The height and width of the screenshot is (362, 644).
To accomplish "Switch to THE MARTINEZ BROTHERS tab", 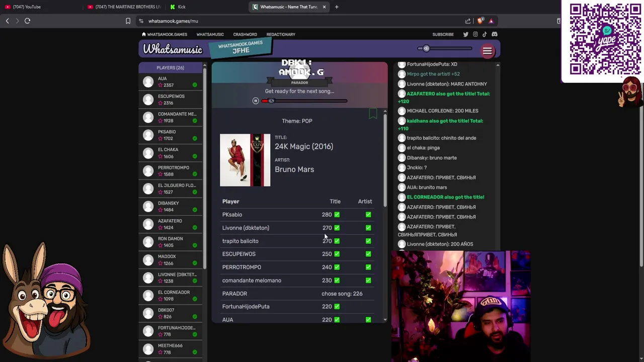I will [x=124, y=7].
